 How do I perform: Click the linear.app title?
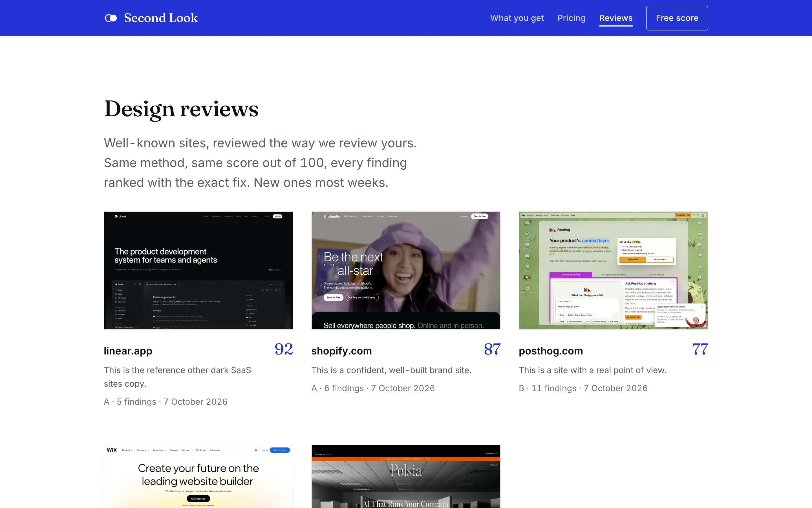[128, 351]
